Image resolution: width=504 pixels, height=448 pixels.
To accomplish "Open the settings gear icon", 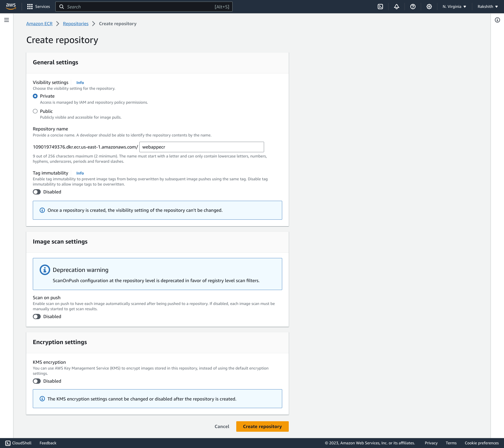I will click(429, 7).
